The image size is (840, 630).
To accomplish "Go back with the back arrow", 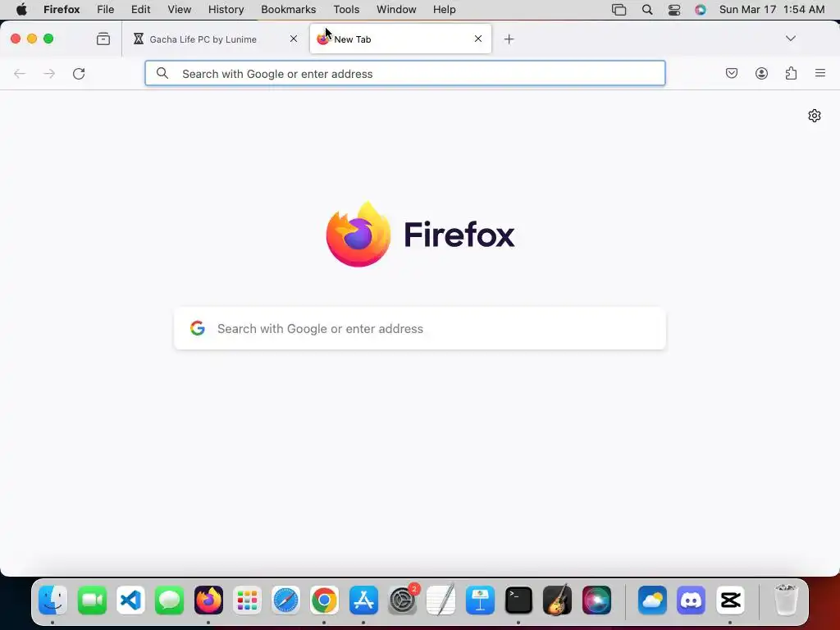I will pos(20,73).
